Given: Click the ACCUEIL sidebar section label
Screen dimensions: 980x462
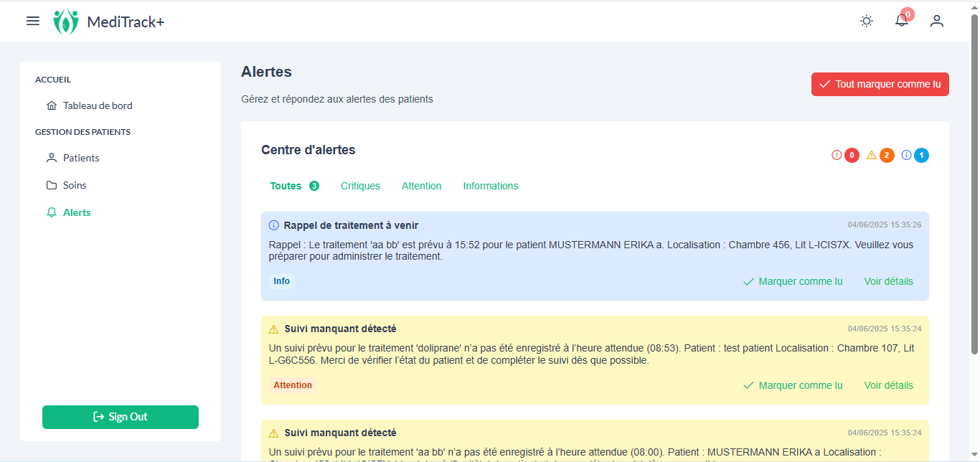Looking at the screenshot, I should pos(53,80).
